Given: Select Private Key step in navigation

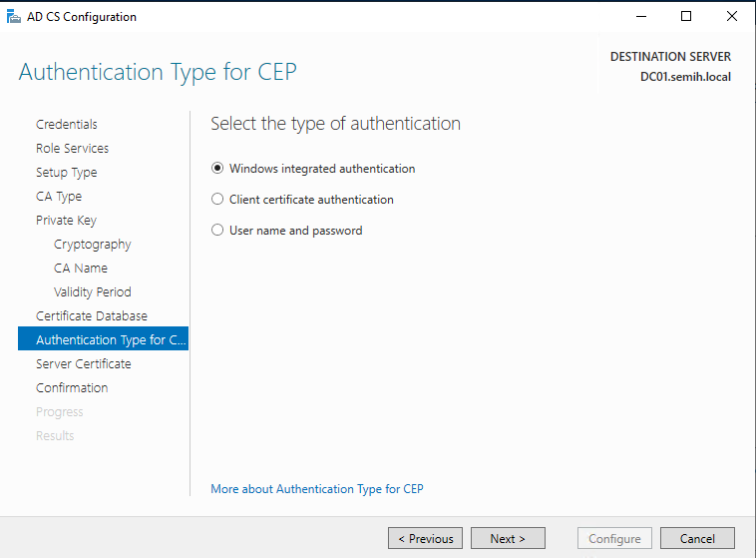Looking at the screenshot, I should 66,221.
